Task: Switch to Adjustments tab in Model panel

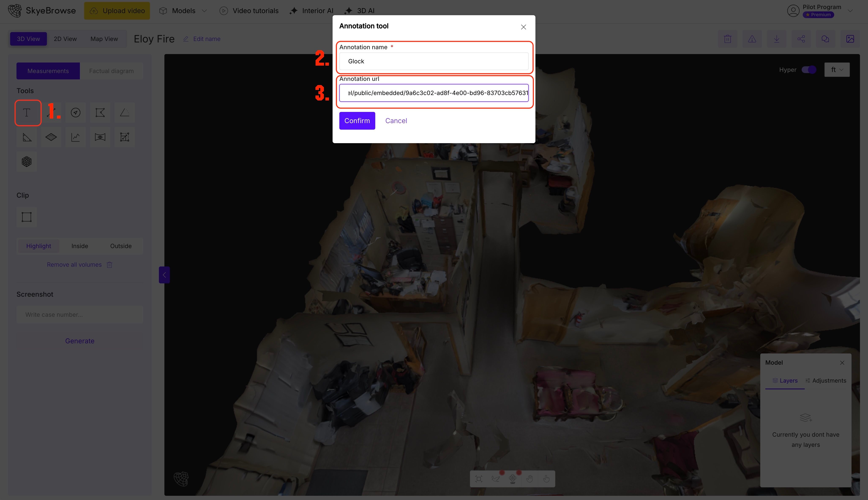Action: point(826,380)
